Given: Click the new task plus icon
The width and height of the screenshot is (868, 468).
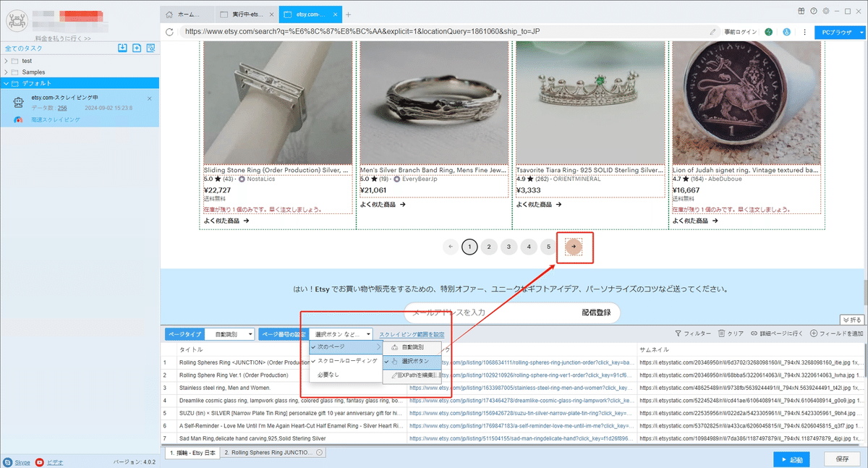Looking at the screenshot, I should 137,48.
